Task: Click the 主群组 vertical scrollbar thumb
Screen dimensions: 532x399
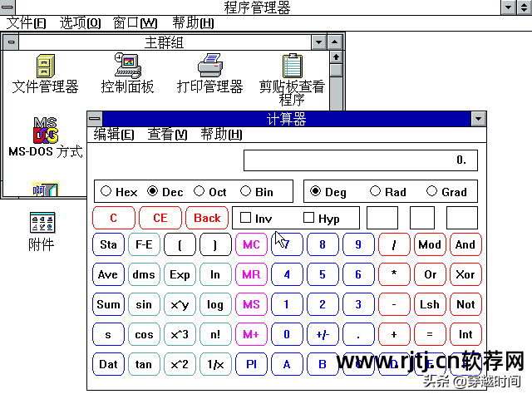Action: [336, 70]
